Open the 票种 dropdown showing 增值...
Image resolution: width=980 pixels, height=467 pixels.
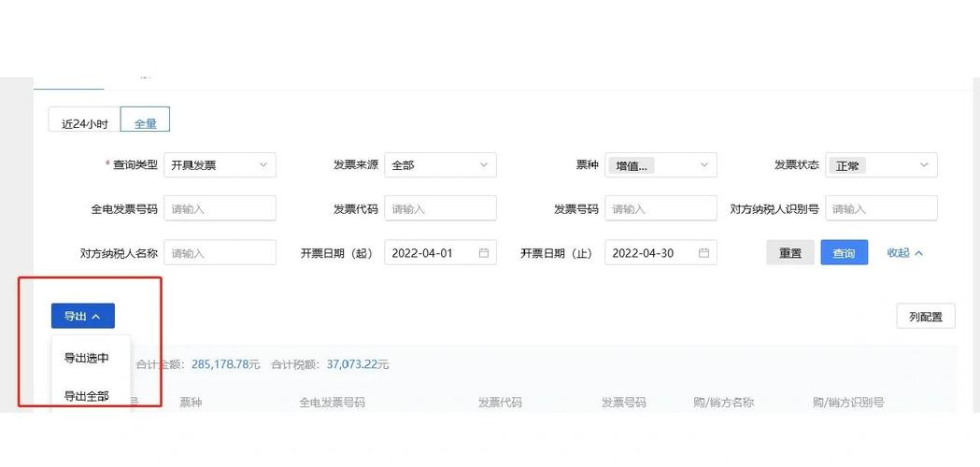click(660, 165)
